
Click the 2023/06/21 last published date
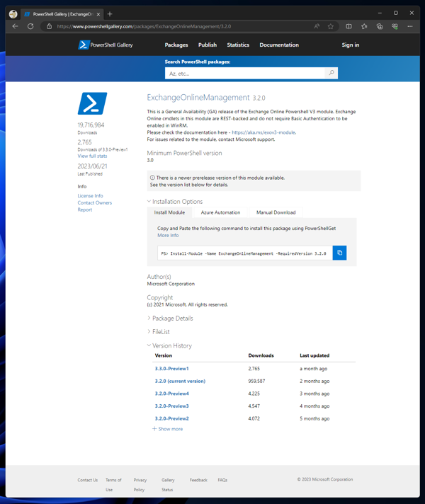click(92, 166)
